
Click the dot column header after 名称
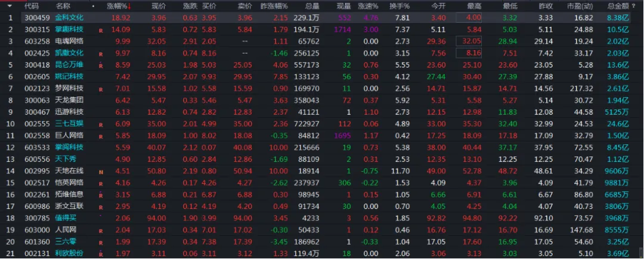click(x=93, y=7)
